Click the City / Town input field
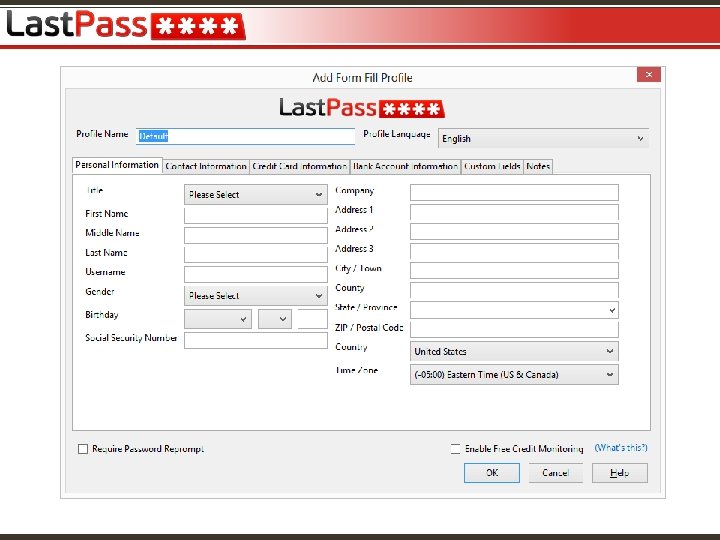This screenshot has height=540, width=720. 514,270
